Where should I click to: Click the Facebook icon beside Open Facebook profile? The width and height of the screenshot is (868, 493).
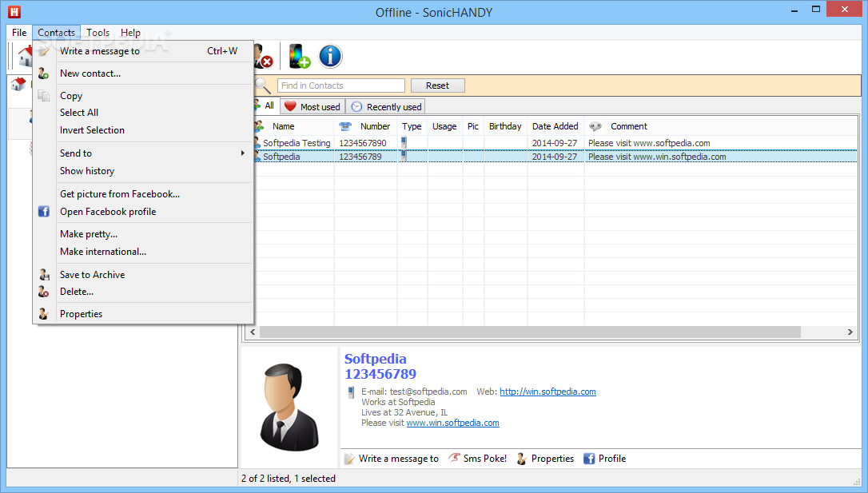tap(44, 212)
